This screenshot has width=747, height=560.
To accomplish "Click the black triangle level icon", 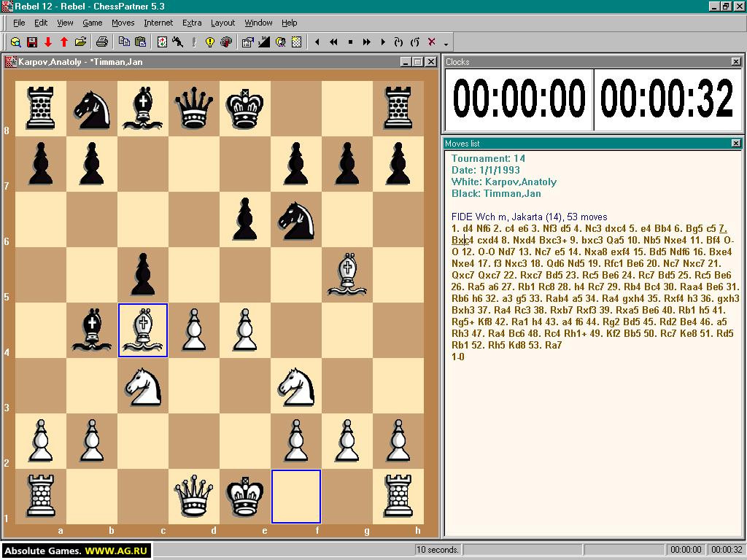I will click(x=264, y=42).
